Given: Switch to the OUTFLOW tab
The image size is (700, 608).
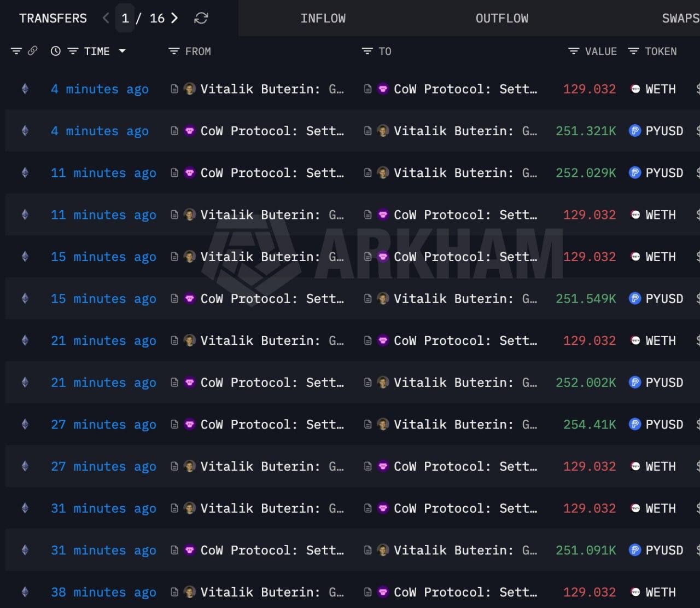Looking at the screenshot, I should pos(502,19).
